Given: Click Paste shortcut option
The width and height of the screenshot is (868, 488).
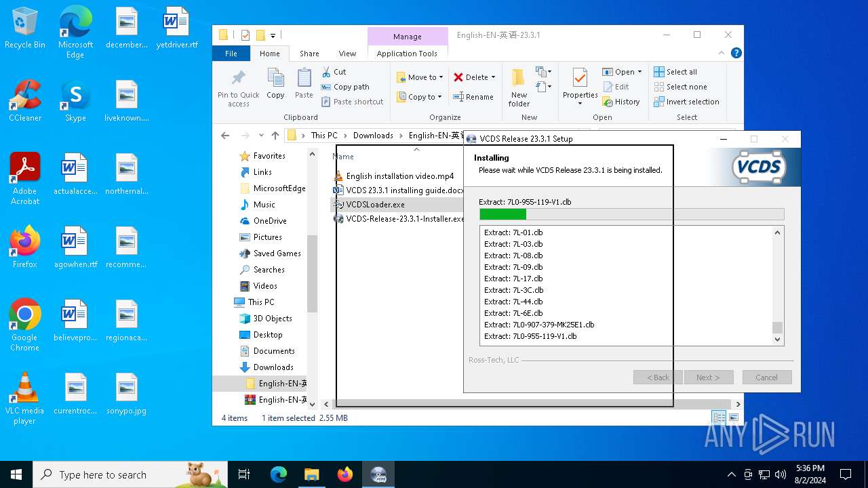Looking at the screenshot, I should pyautogui.click(x=352, y=102).
